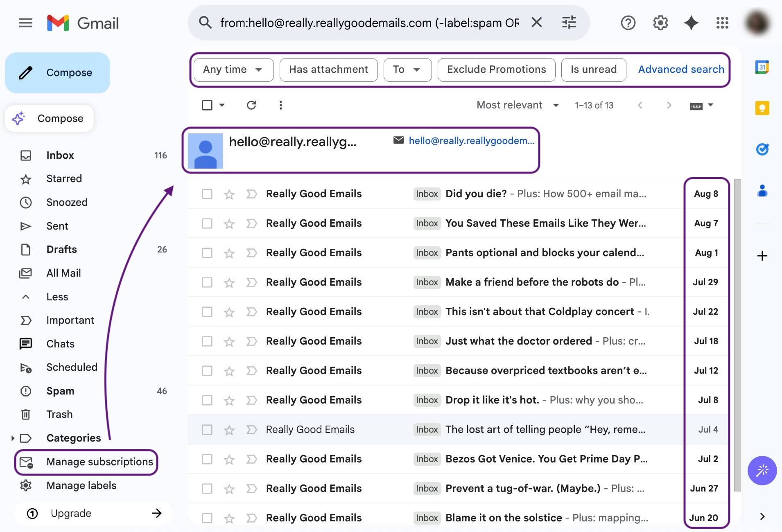Open the Google Calendar side panel
782x532 pixels.
point(762,67)
